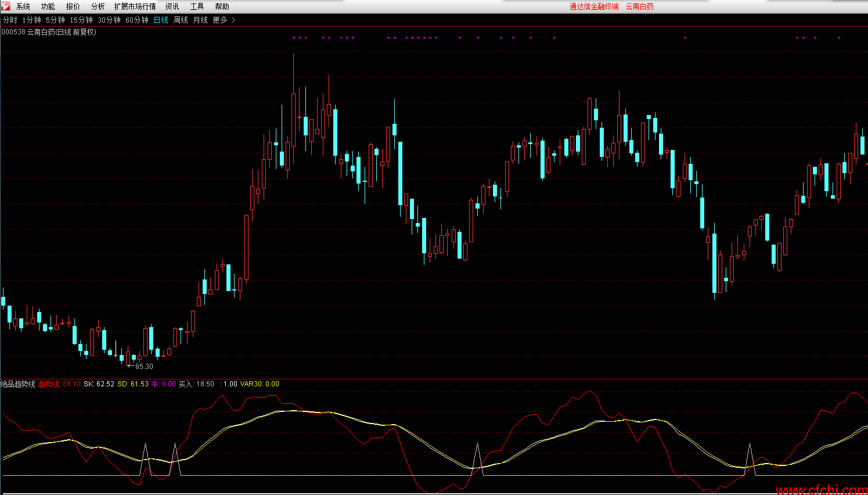868x495 pixels.
Task: Click the red app logo icon
Action: pos(6,6)
